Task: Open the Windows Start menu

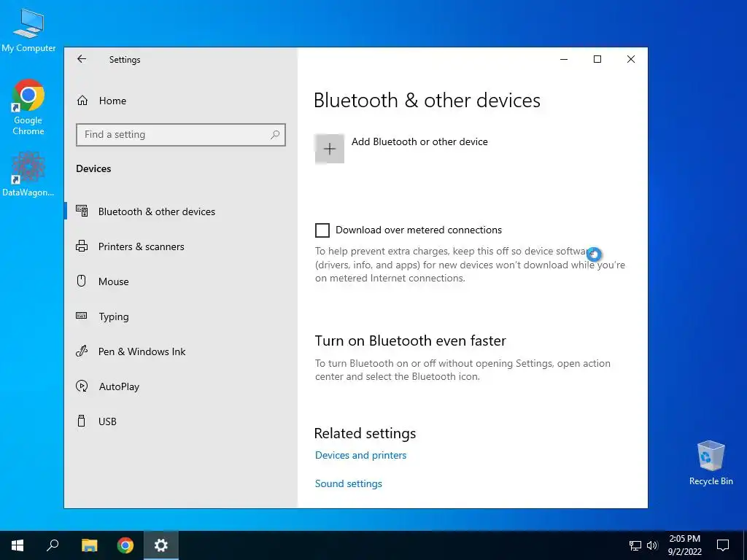Action: (18, 545)
